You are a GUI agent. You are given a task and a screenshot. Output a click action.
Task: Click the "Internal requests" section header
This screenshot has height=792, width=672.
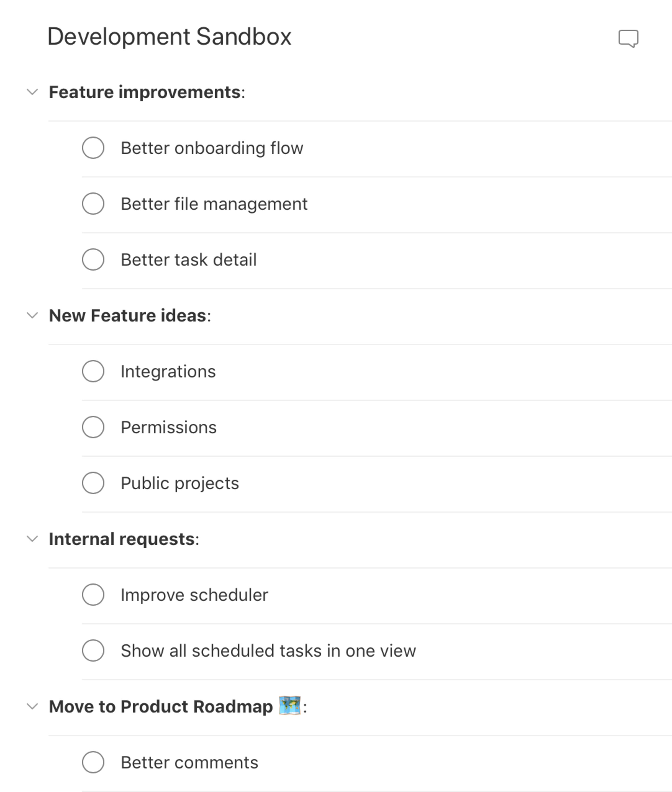[x=124, y=538]
